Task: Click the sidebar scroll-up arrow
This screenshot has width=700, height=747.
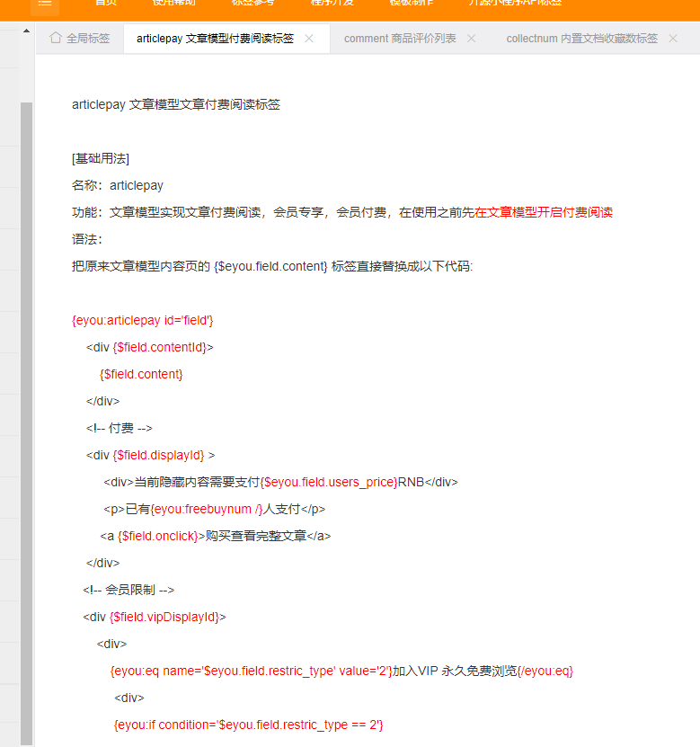Action: pyautogui.click(x=27, y=31)
